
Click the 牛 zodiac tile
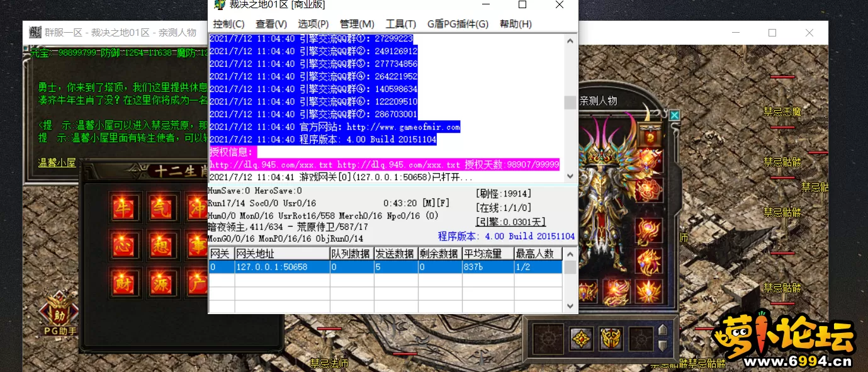125,207
